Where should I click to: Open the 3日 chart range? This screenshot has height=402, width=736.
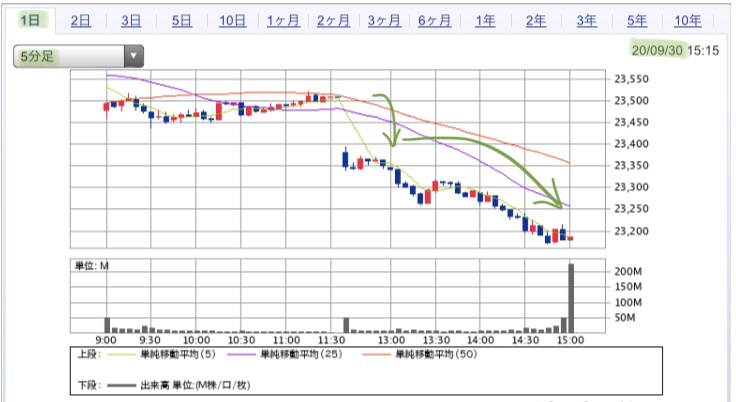click(131, 21)
